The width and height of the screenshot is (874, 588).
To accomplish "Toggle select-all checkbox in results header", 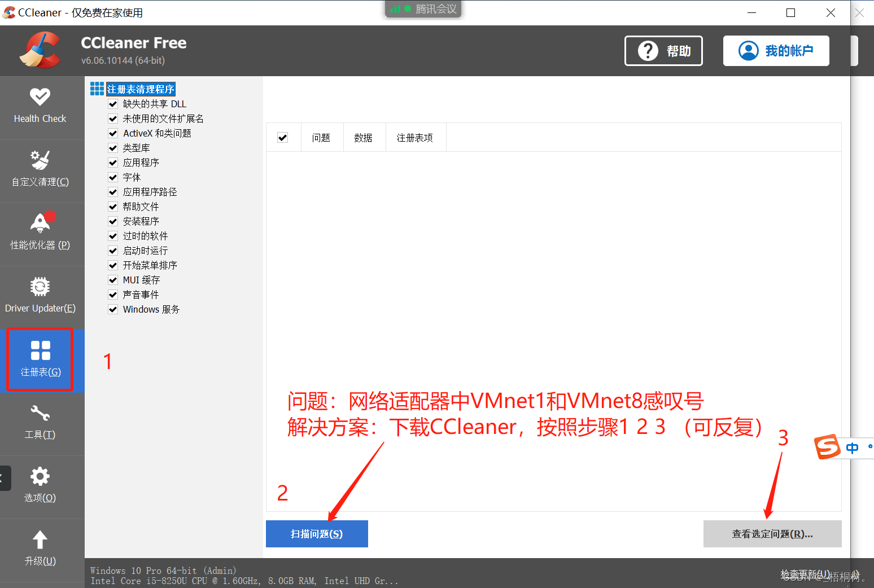I will [x=283, y=138].
